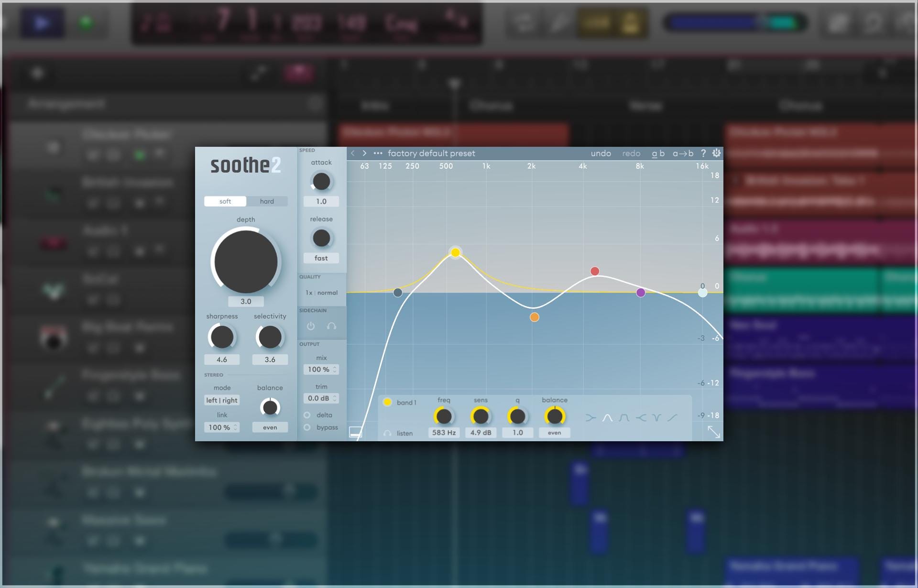918x588 pixels.
Task: Click the redo button
Action: click(x=631, y=153)
